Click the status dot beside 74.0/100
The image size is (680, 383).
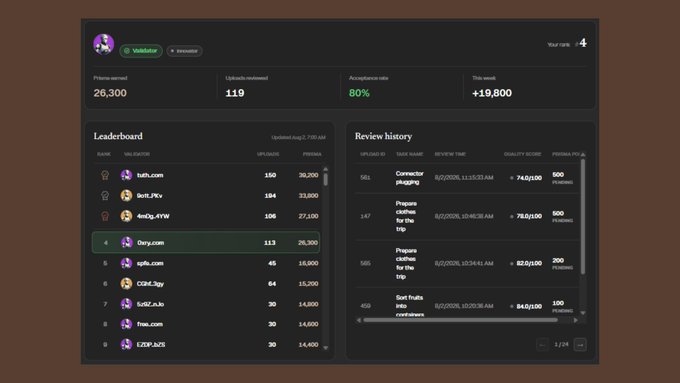coord(512,178)
